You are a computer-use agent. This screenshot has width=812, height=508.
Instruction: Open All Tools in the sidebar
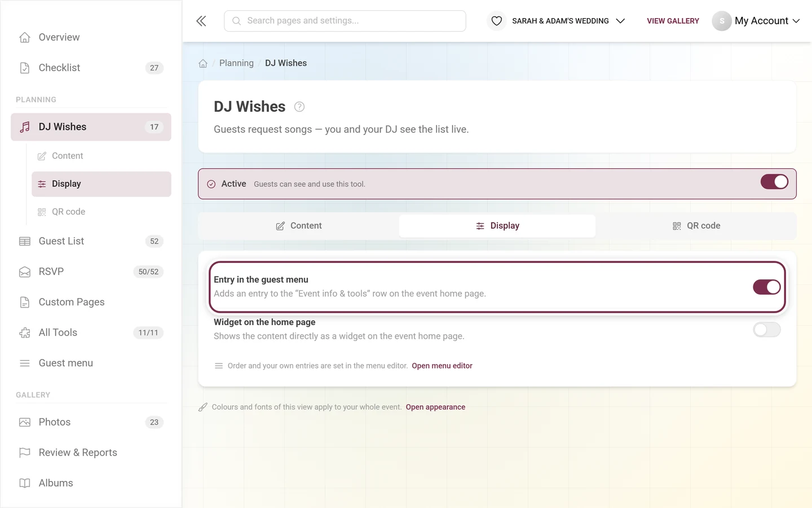point(91,332)
